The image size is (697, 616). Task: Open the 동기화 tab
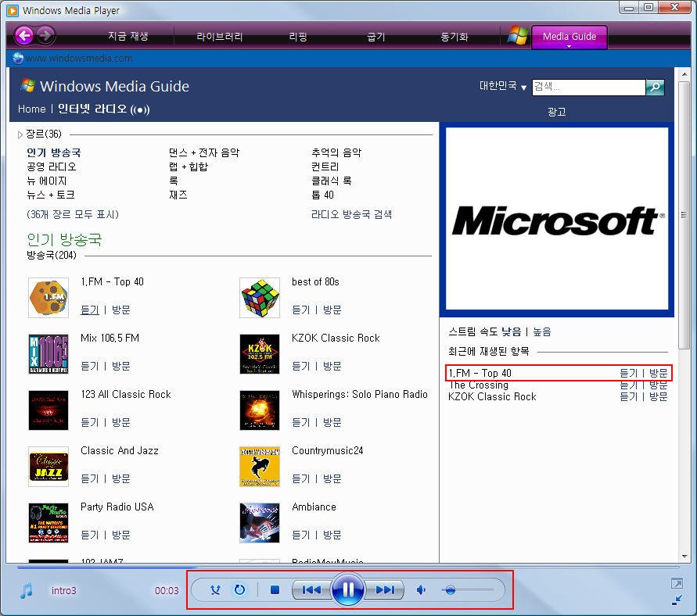pyautogui.click(x=454, y=37)
